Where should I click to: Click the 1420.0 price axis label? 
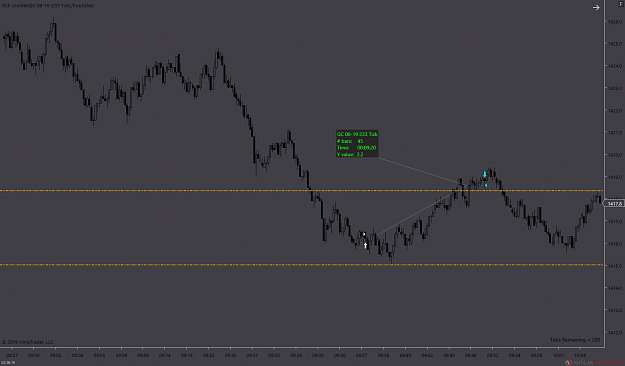point(615,155)
